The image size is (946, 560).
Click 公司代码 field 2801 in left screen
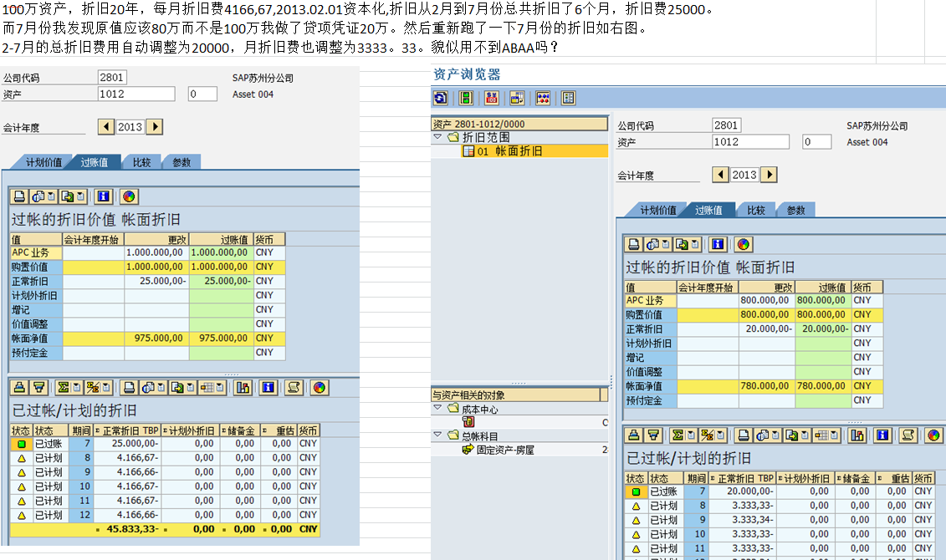[x=112, y=77]
